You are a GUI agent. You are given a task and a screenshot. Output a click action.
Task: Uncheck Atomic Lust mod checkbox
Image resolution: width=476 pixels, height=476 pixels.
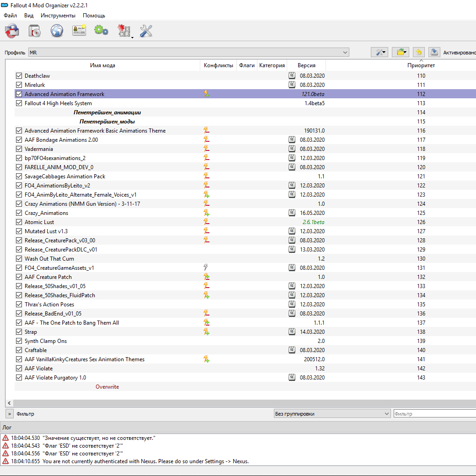point(19,222)
